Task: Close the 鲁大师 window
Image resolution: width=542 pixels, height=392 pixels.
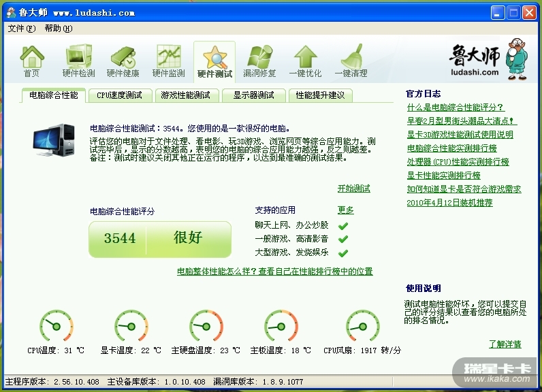Action: (529, 13)
